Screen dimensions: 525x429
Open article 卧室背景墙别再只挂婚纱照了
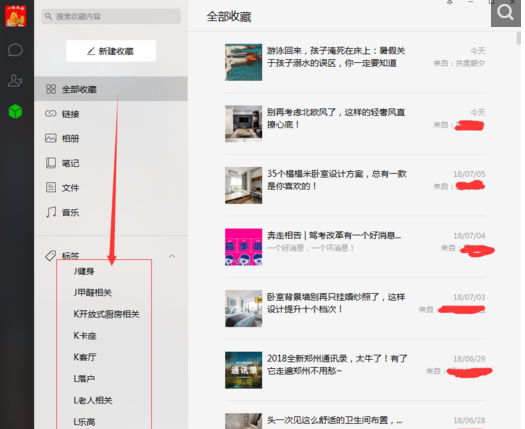(x=336, y=303)
